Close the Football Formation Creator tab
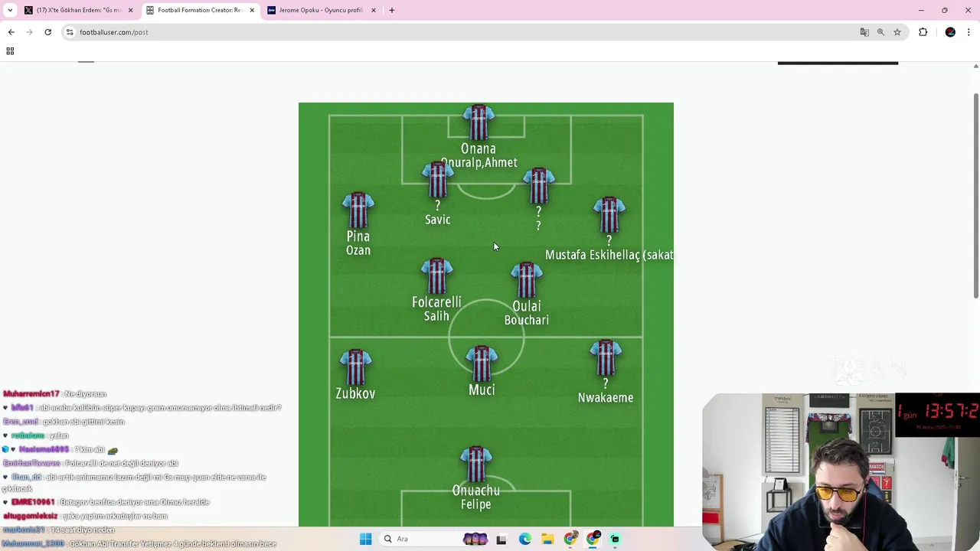980x551 pixels. [x=252, y=10]
